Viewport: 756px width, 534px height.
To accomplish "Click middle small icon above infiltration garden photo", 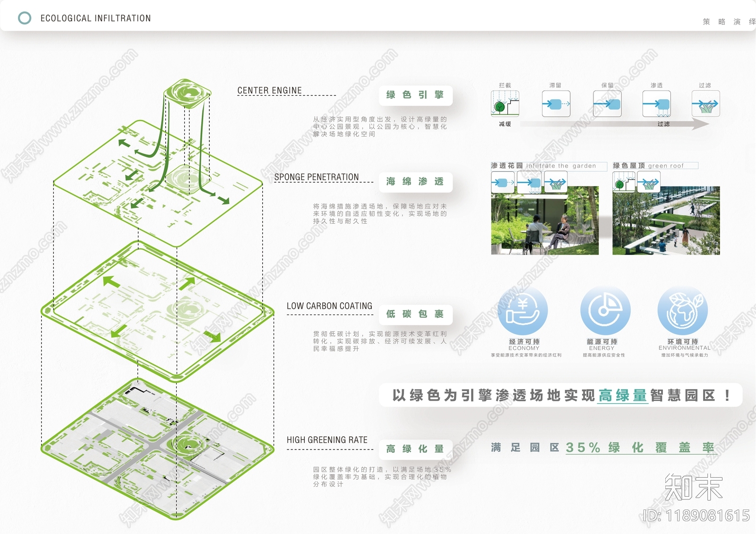I will click(529, 182).
